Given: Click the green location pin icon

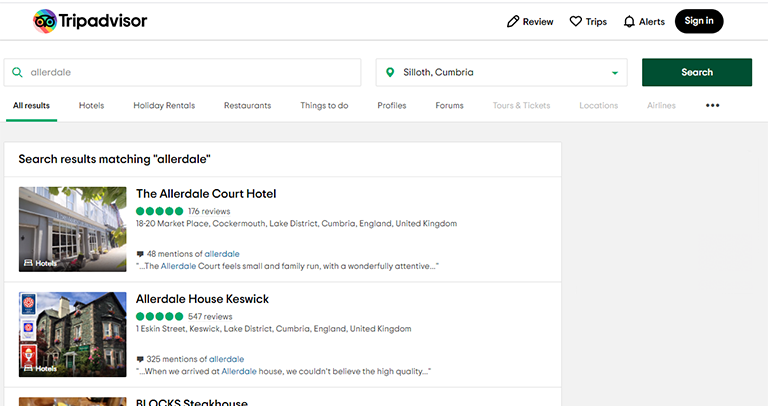Looking at the screenshot, I should pyautogui.click(x=390, y=72).
